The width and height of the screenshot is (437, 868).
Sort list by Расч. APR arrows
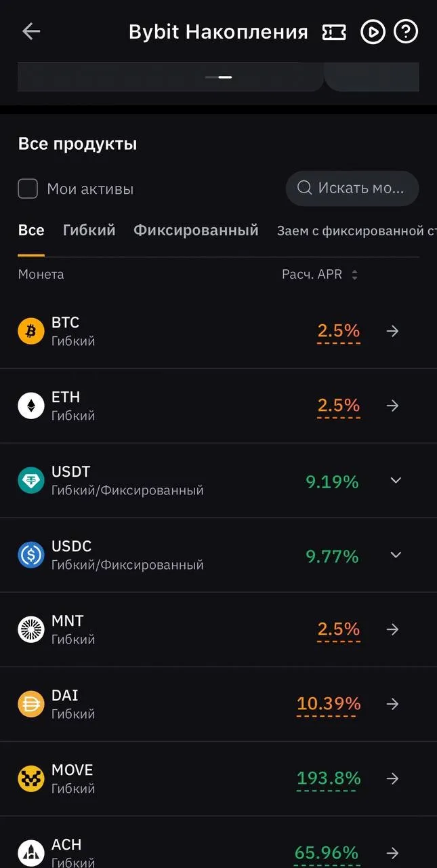[x=354, y=275]
